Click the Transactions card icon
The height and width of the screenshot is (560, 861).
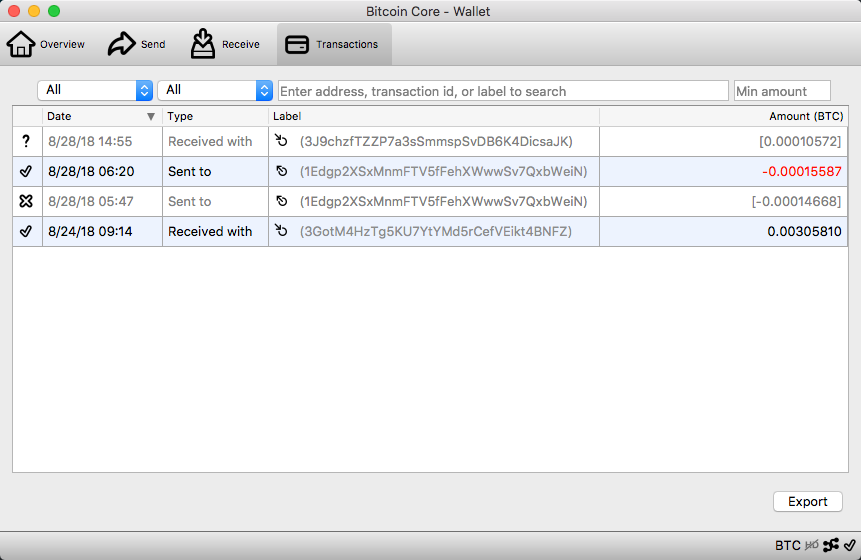pyautogui.click(x=297, y=44)
